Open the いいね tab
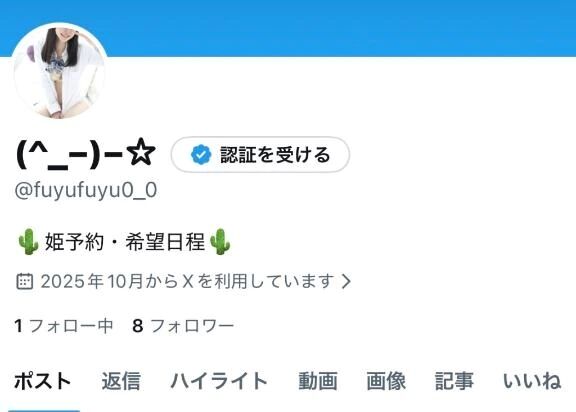576x412 pixels. (x=532, y=381)
